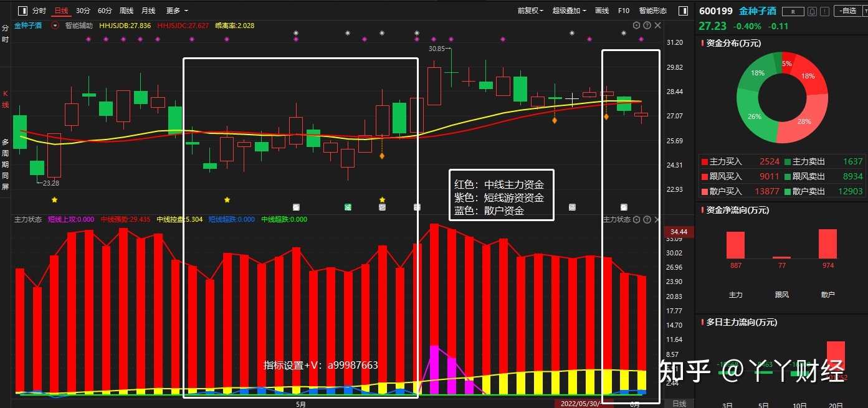Open the 前复权 adjustment dropdown
The width and height of the screenshot is (868, 408).
click(x=530, y=11)
